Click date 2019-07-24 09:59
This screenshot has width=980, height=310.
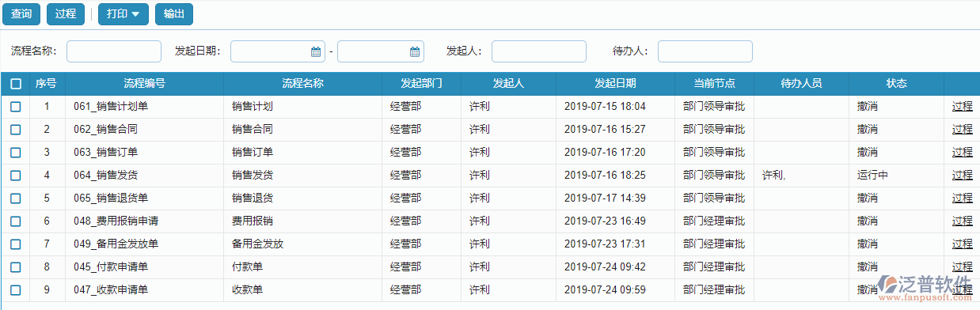click(x=605, y=290)
